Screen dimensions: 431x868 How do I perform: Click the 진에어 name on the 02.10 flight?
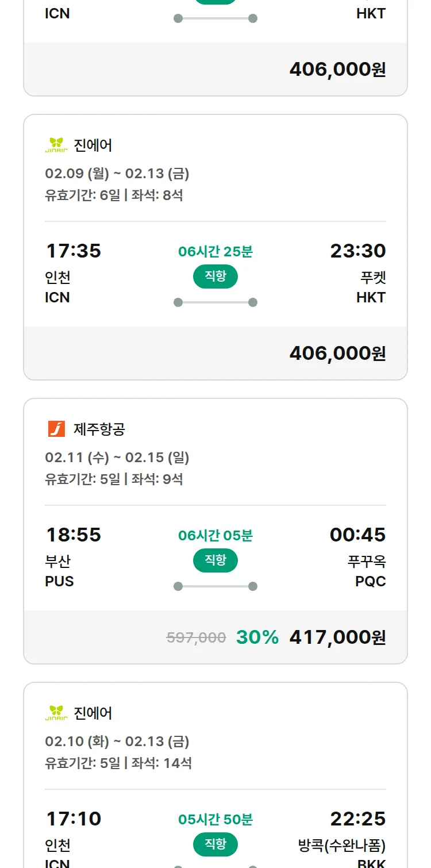click(93, 713)
